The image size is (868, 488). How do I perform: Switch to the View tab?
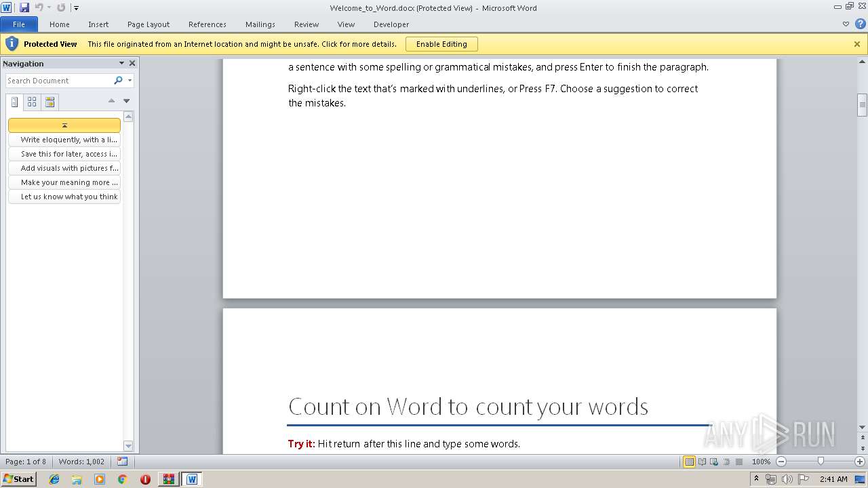346,24
